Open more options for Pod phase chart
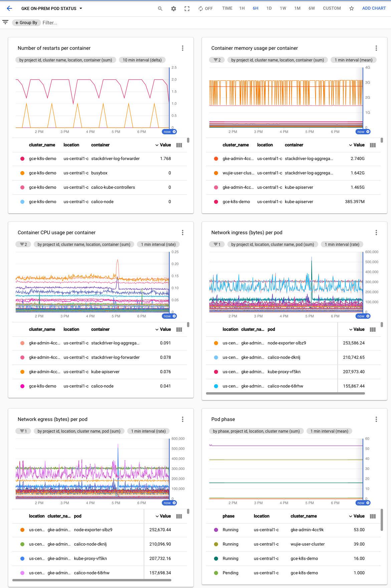 (376, 419)
